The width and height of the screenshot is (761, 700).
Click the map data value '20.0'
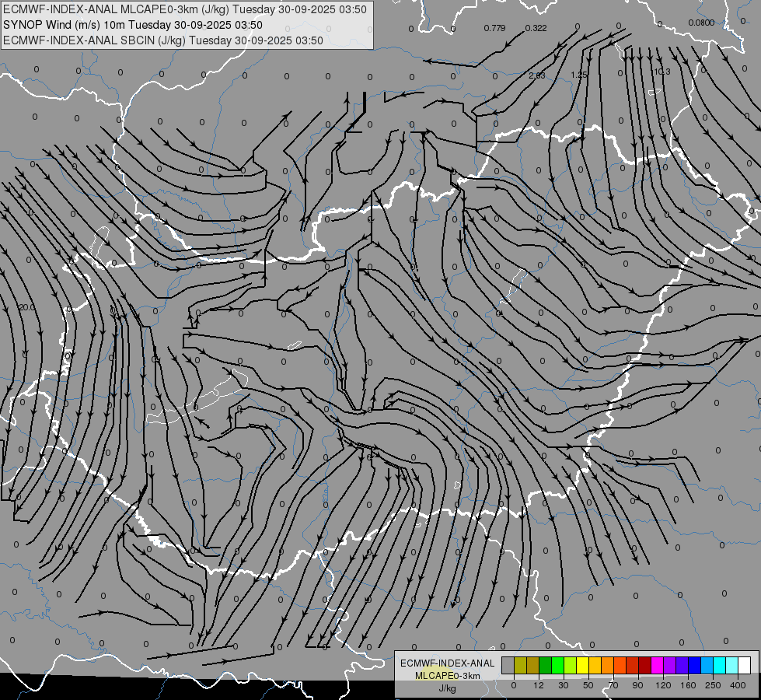27,307
